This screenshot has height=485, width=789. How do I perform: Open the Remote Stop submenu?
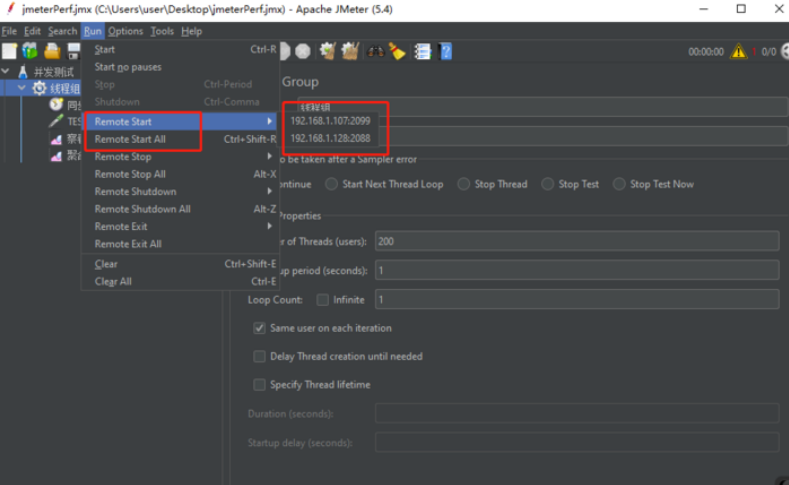click(181, 156)
